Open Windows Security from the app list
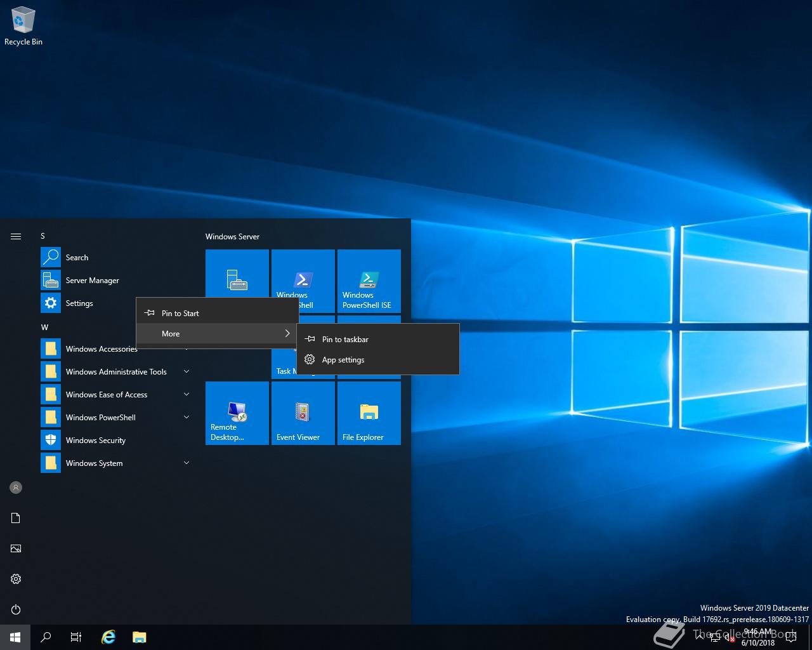Screen dimensions: 812x650 click(x=117, y=441)
